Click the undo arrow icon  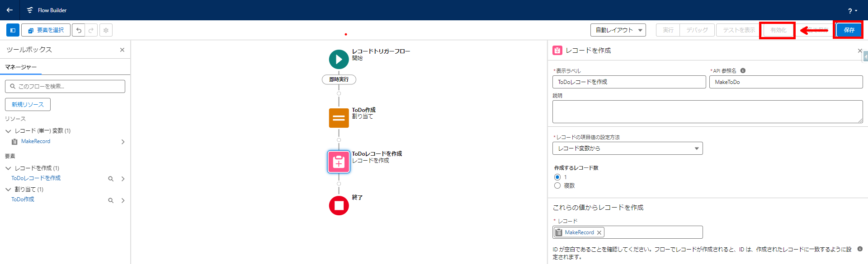(79, 30)
